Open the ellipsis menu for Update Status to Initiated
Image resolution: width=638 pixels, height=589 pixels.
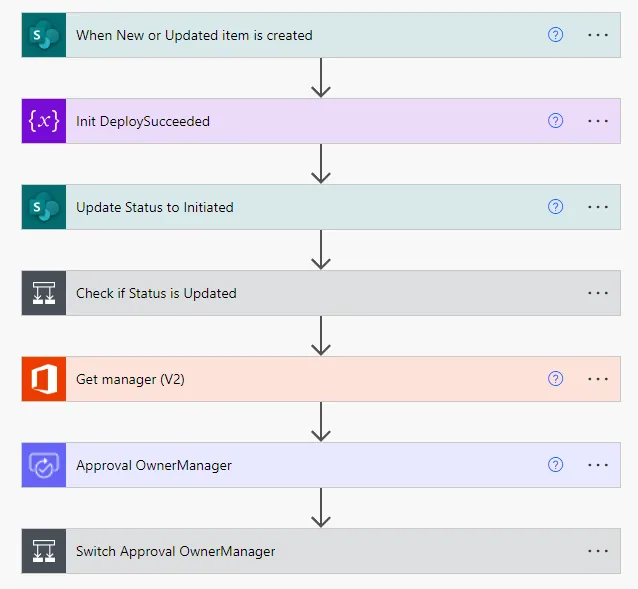598,207
